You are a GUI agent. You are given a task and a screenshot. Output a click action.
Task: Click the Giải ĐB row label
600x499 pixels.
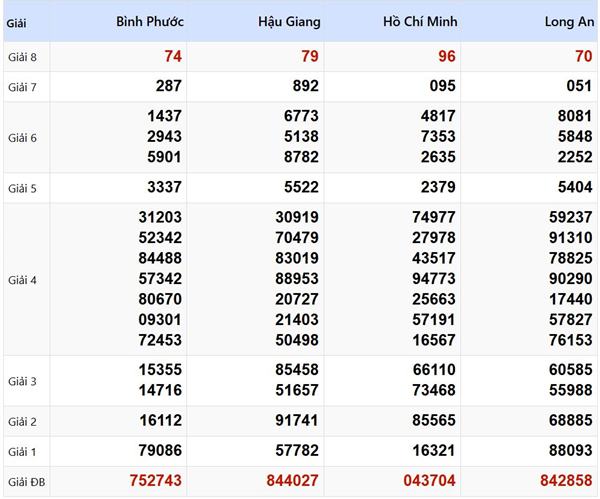pyautogui.click(x=26, y=482)
